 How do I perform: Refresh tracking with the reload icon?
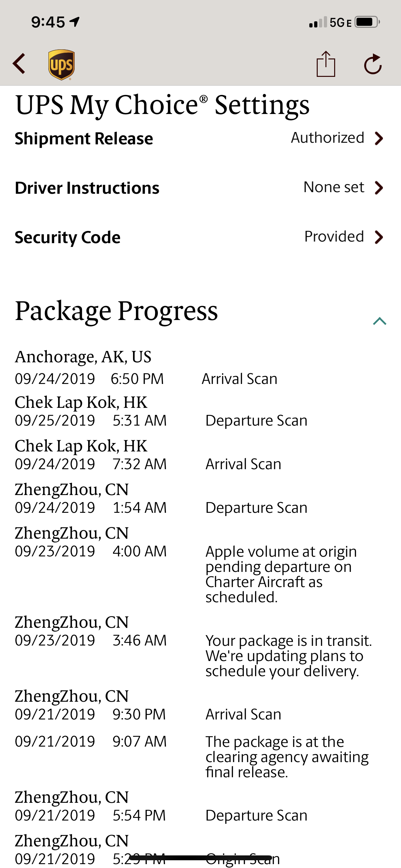pos(373,64)
